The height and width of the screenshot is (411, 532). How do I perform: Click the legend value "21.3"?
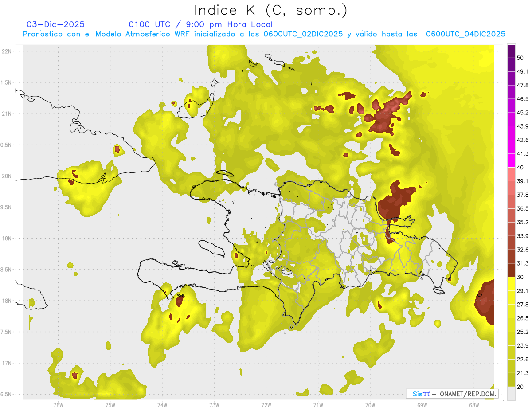pos(523,373)
